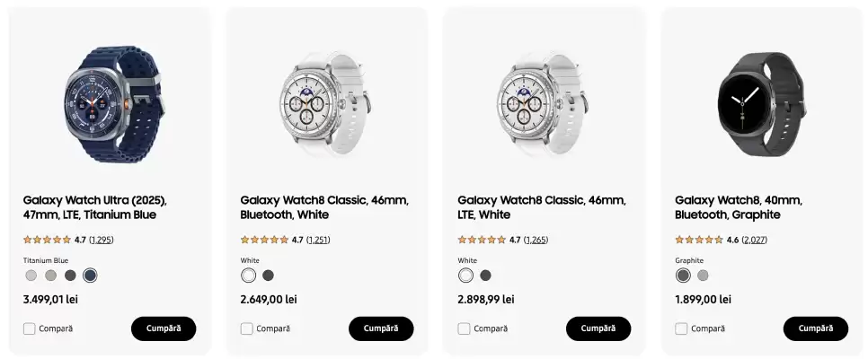Select Graphite swatch on Galaxy Watch8 40mm
This screenshot has width=868, height=359.
(x=683, y=276)
